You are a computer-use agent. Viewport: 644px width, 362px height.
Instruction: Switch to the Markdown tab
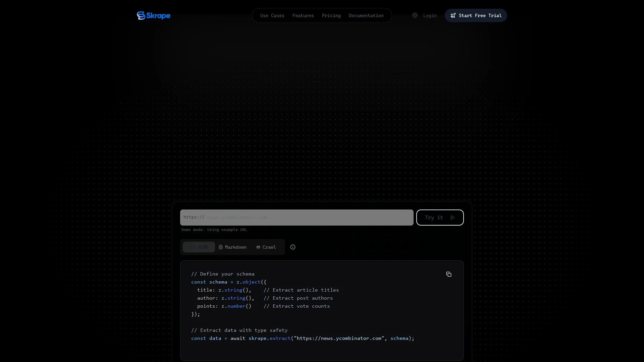tap(232, 247)
